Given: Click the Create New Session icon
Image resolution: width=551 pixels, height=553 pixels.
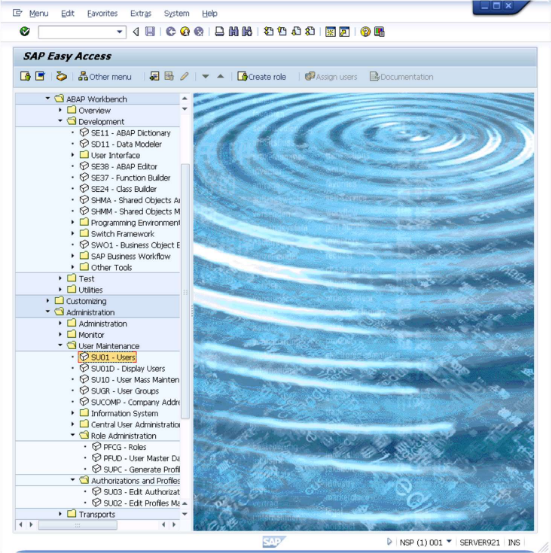Looking at the screenshot, I should 330,32.
